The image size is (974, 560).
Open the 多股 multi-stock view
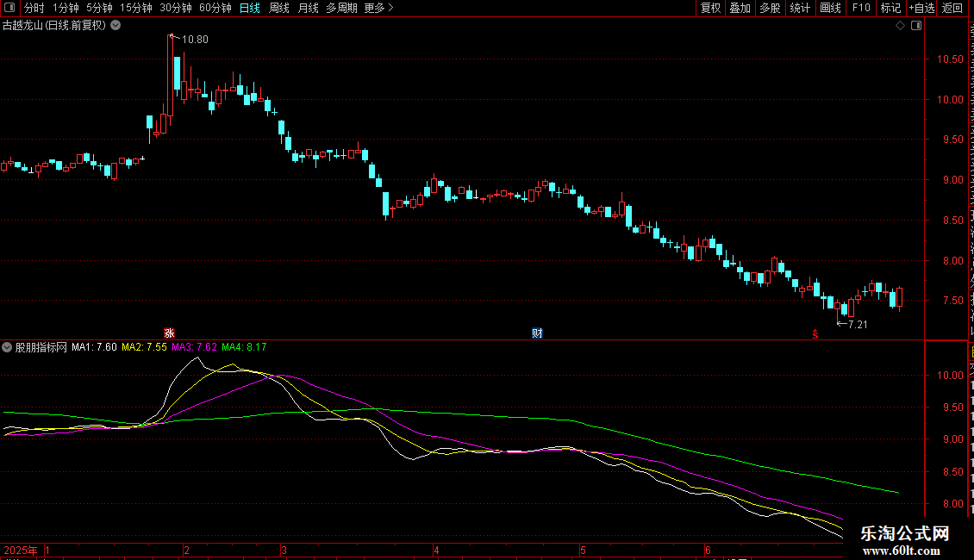click(x=770, y=8)
